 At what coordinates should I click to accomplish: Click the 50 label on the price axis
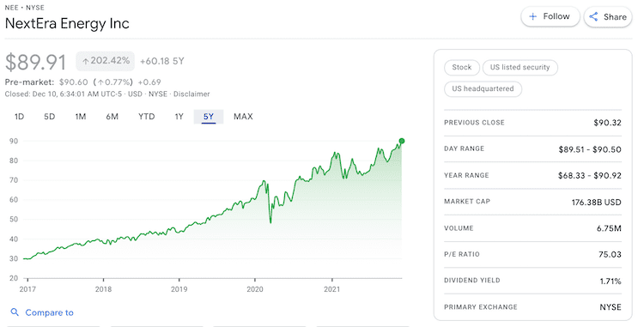[14, 219]
